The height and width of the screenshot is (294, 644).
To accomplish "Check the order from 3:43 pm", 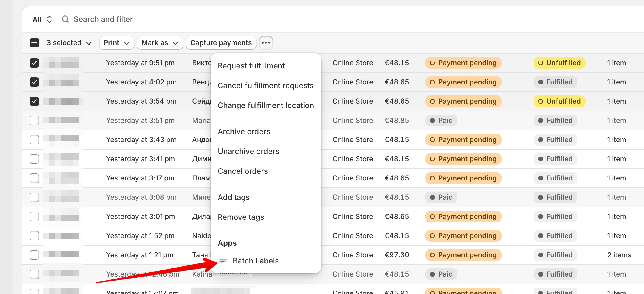I will (34, 140).
